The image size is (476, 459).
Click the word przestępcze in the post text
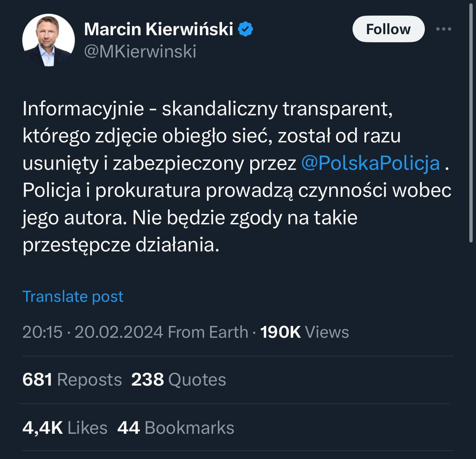click(x=76, y=245)
